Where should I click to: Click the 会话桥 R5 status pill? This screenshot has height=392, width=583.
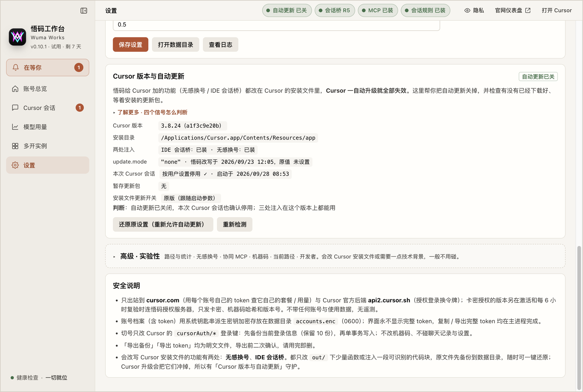pyautogui.click(x=335, y=10)
